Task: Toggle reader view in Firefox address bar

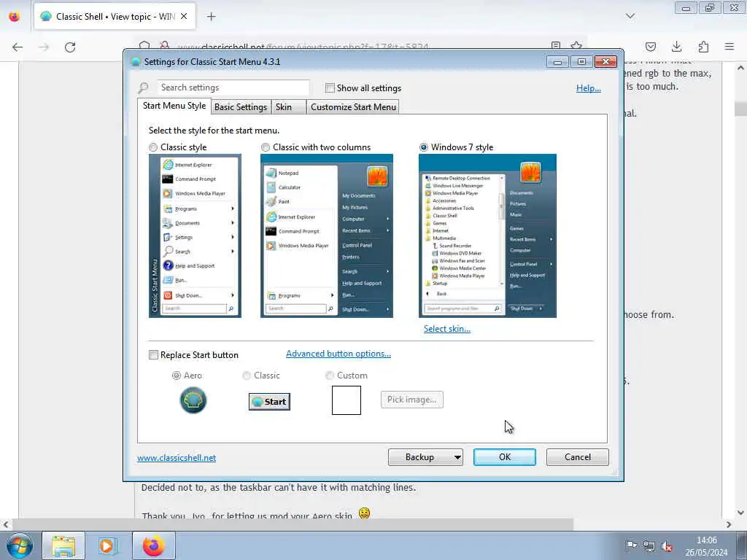Action: (555, 46)
